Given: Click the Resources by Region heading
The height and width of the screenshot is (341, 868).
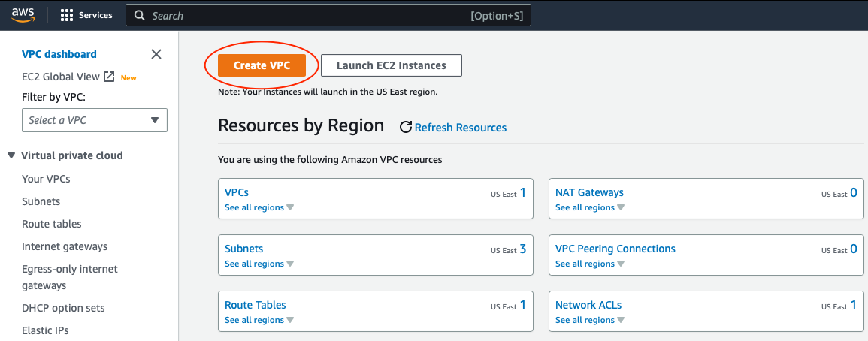Looking at the screenshot, I should point(301,125).
